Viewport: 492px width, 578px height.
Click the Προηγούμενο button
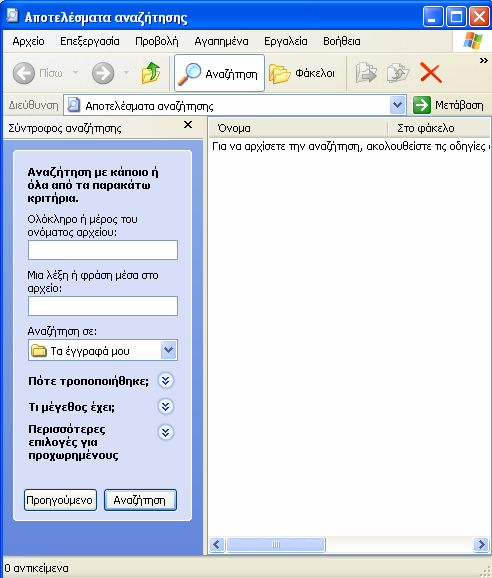pyautogui.click(x=60, y=500)
